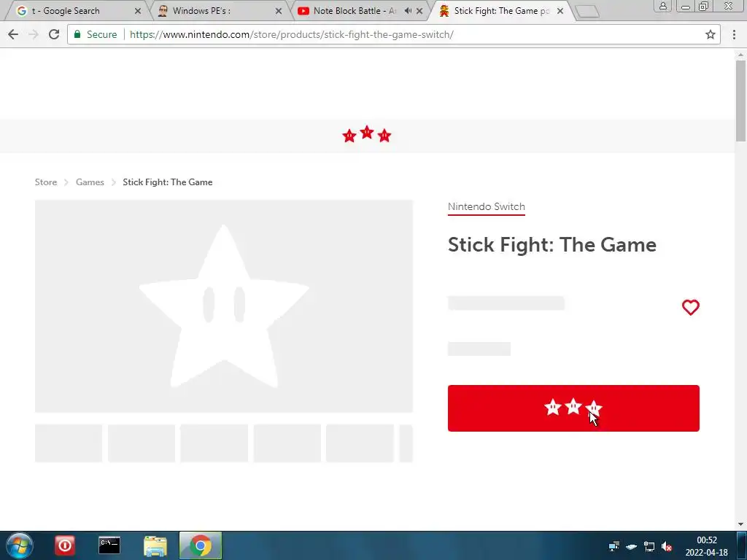Image resolution: width=747 pixels, height=560 pixels.
Task: Open the Chrome three-dot menu
Action: tap(734, 34)
